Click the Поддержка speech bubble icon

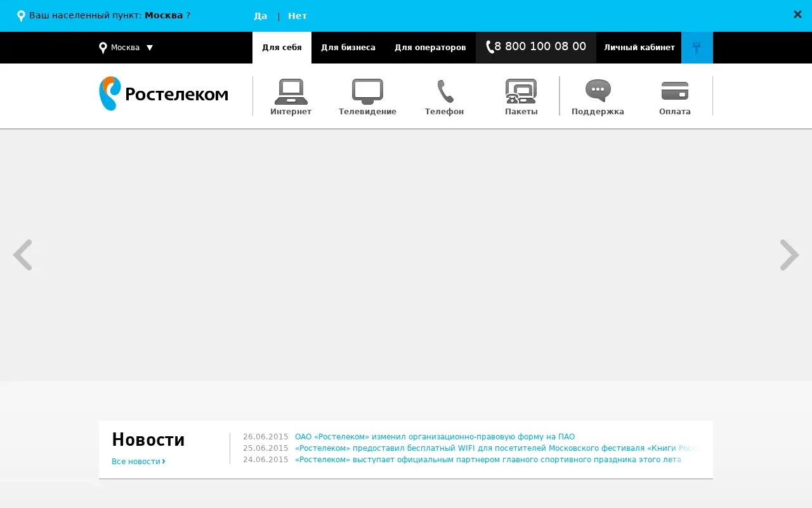[598, 91]
